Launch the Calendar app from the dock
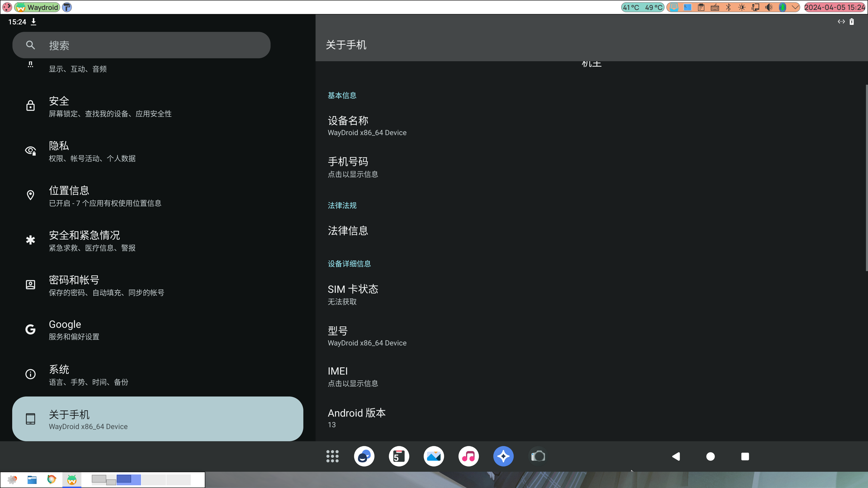The height and width of the screenshot is (488, 868). tap(399, 456)
